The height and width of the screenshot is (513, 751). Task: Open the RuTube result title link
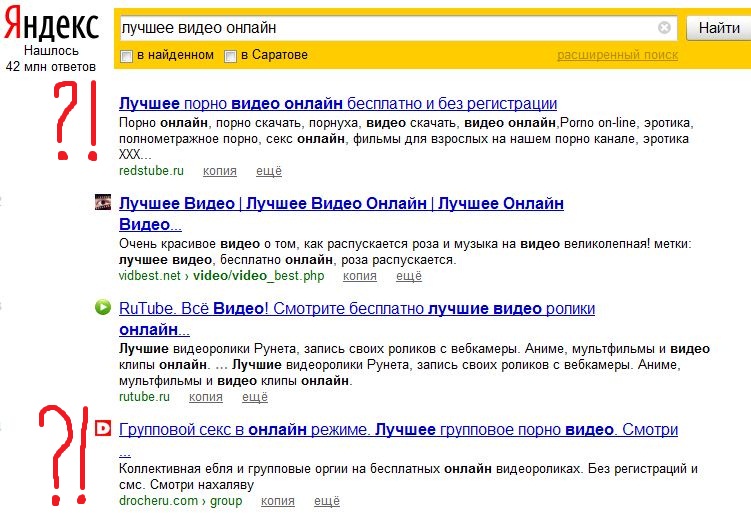(356, 308)
